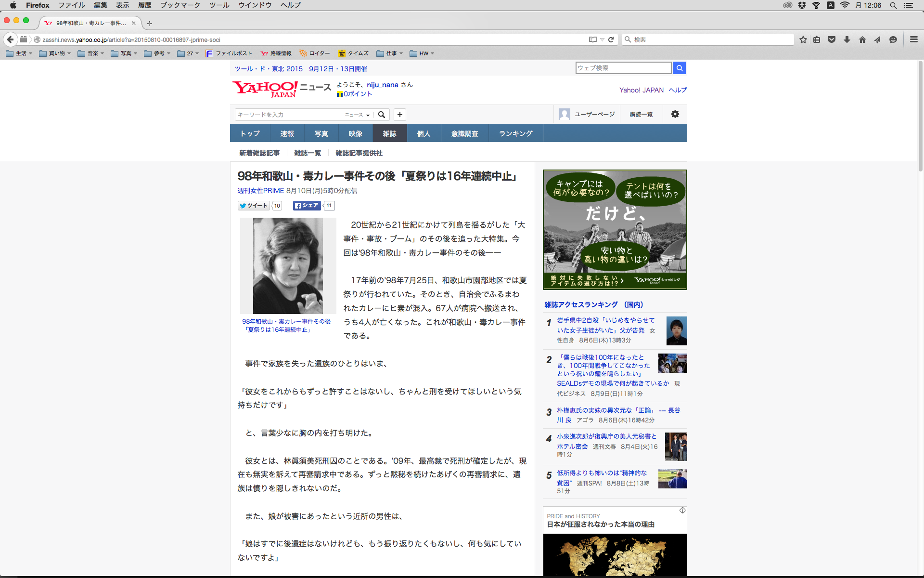Expand the ニュース search category dropdown
Image resolution: width=924 pixels, height=578 pixels.
[x=357, y=115]
